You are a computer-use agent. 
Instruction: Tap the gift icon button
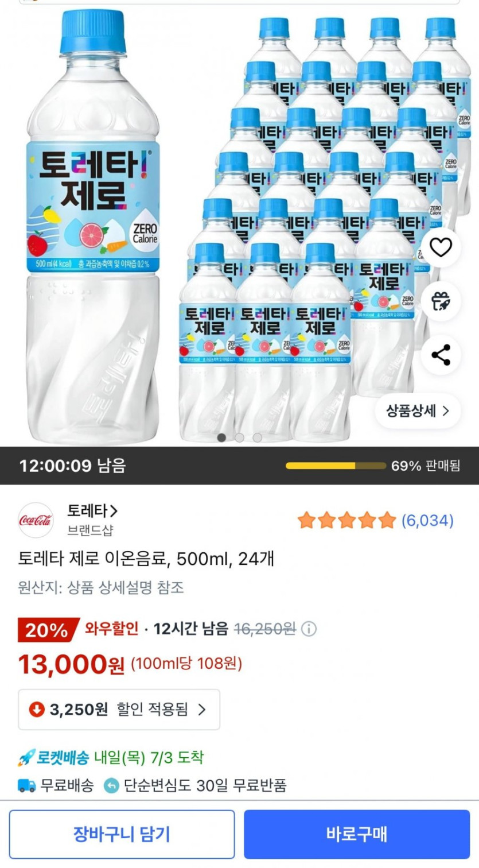click(441, 301)
